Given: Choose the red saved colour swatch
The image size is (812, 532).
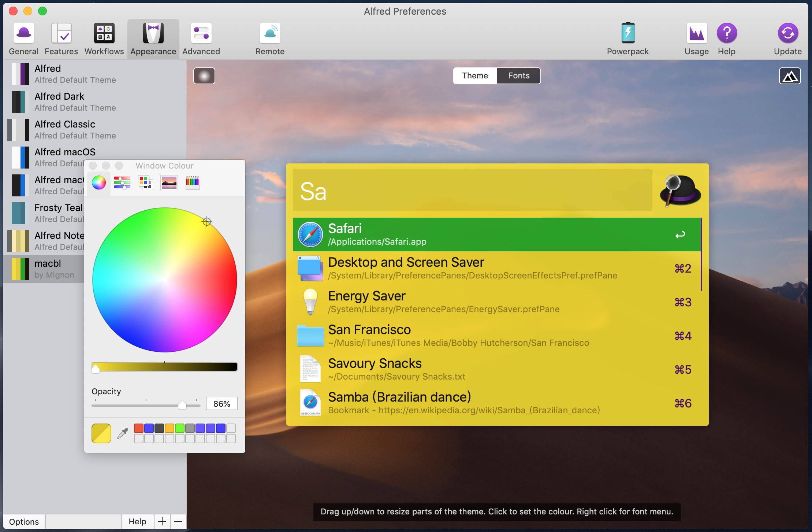Looking at the screenshot, I should click(x=139, y=428).
